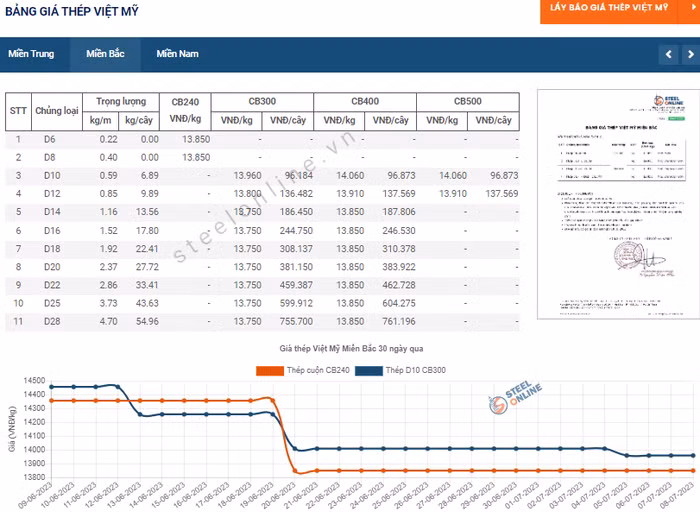Open the Miền Nam tab
The height and width of the screenshot is (512, 700).
coord(177,54)
